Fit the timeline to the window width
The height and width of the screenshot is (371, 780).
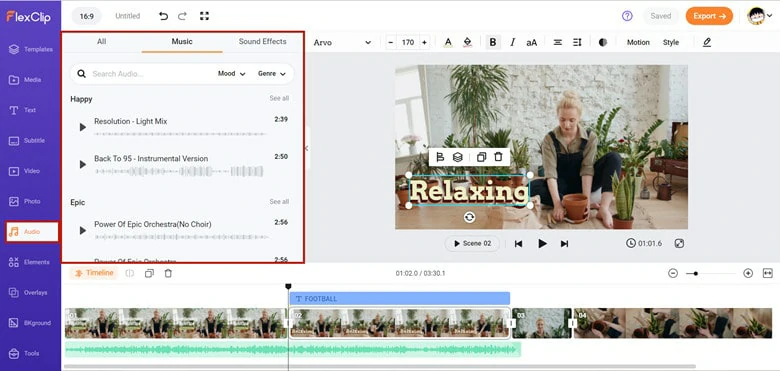(x=768, y=273)
